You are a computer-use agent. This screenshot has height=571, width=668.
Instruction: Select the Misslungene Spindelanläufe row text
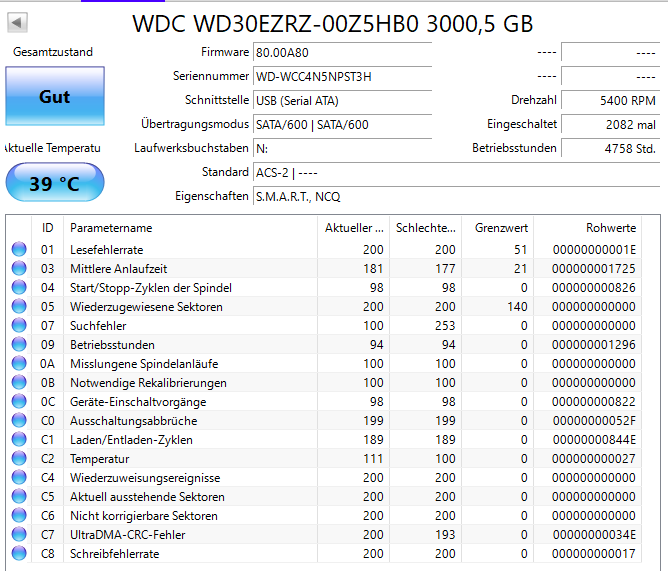144,363
